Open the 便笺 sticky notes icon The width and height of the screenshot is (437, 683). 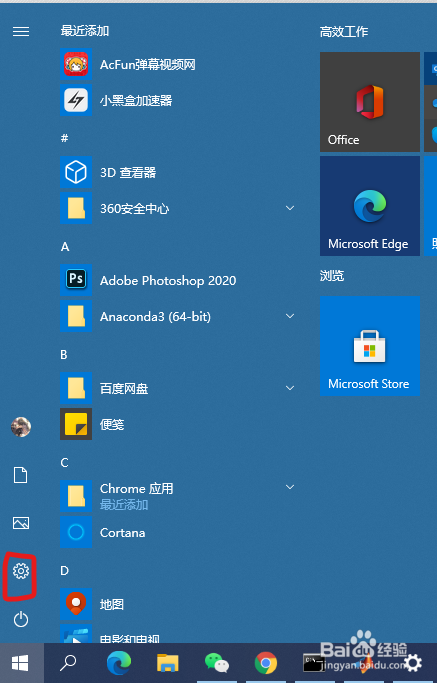[x=76, y=424]
